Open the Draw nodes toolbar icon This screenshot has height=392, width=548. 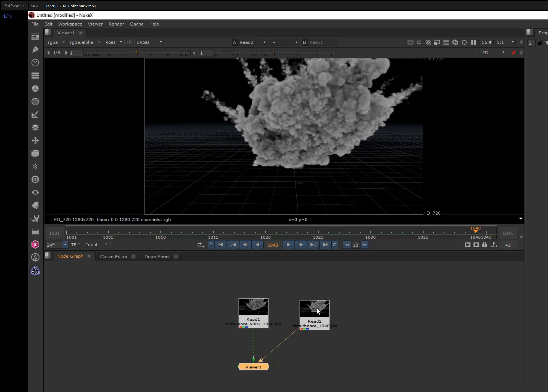(x=35, y=49)
